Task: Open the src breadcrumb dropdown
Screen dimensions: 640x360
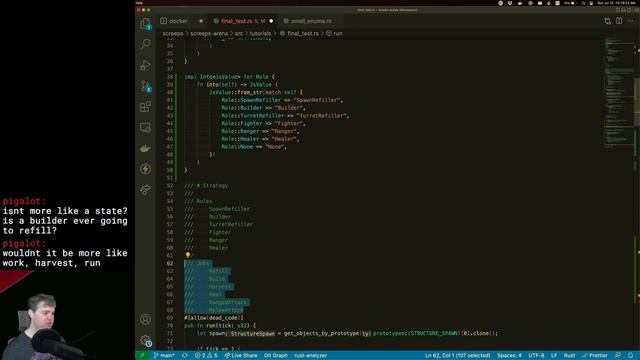Action: coord(238,33)
